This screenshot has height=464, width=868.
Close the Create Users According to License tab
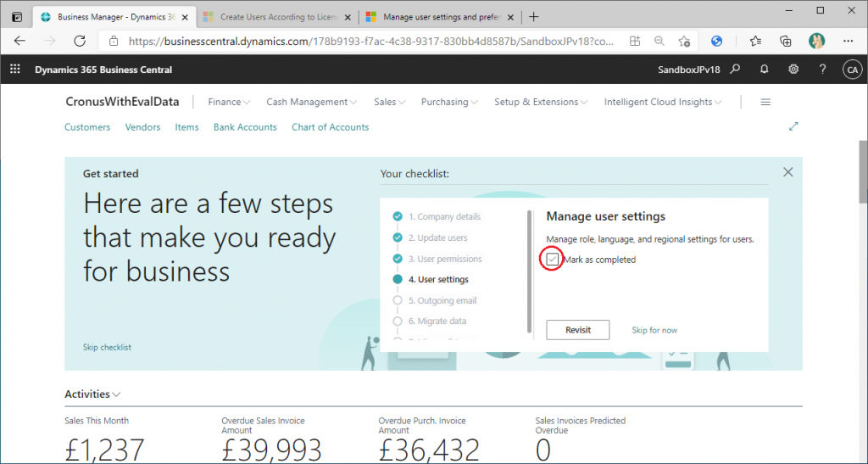pos(348,17)
